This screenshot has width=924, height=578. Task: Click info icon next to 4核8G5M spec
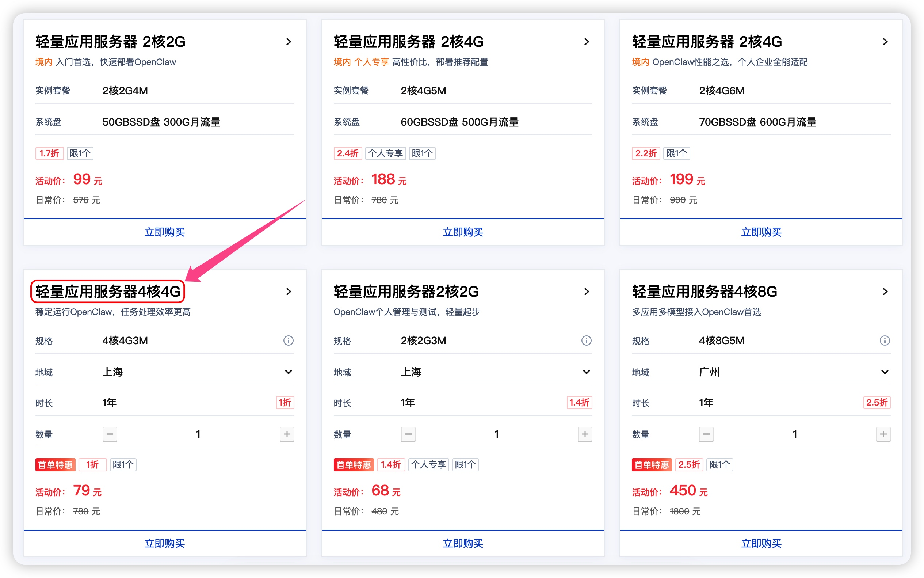[x=885, y=340]
